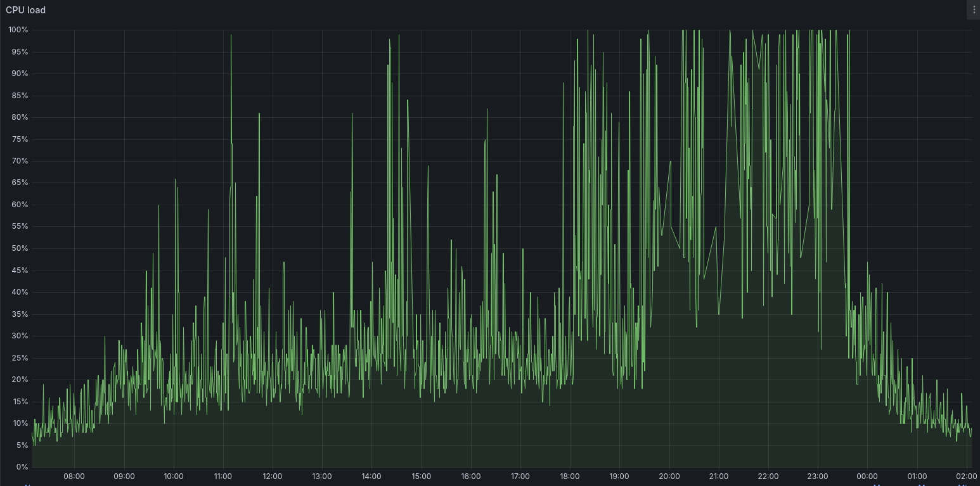Click the 50% gridline label

click(18, 248)
